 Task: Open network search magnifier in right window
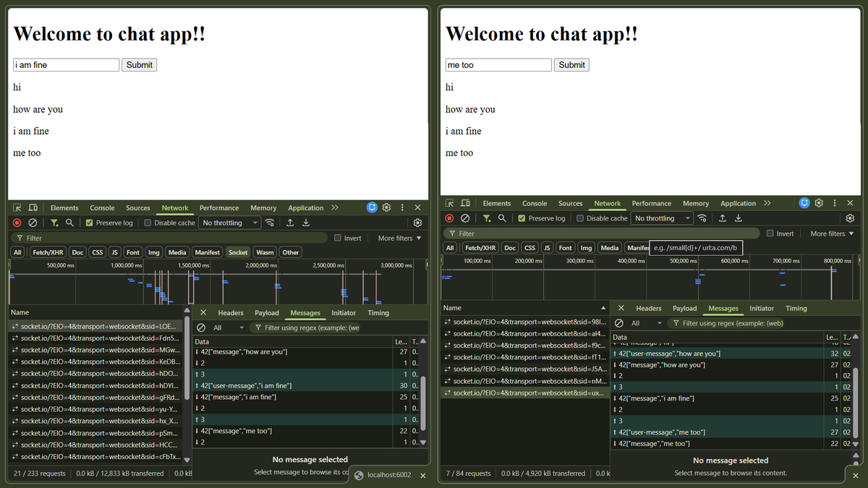pyautogui.click(x=502, y=218)
